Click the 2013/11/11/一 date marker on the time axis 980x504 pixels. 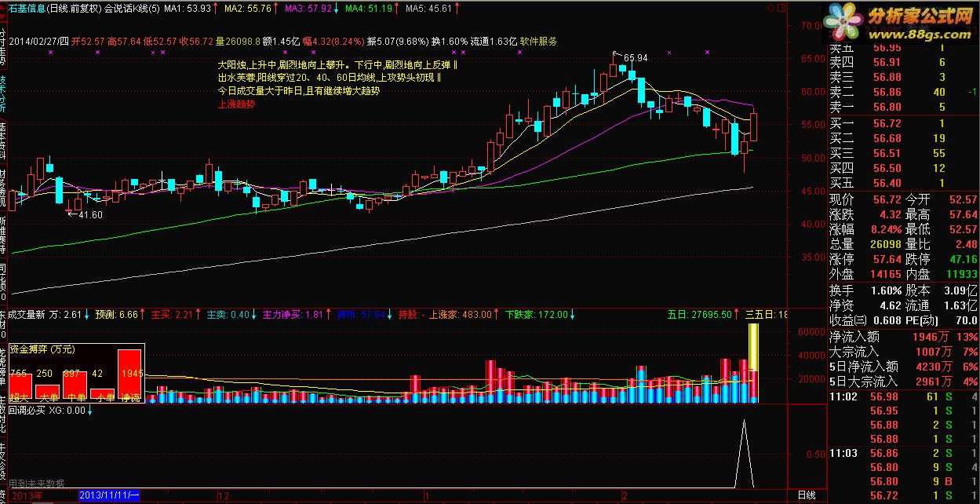[110, 495]
